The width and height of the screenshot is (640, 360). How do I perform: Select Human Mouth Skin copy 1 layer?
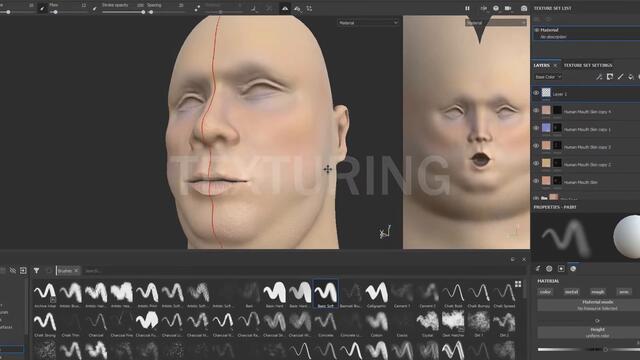tap(586, 129)
